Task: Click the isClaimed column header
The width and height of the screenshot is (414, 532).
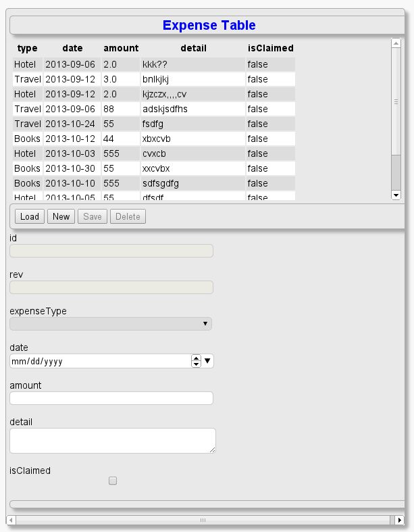Action: [270, 48]
